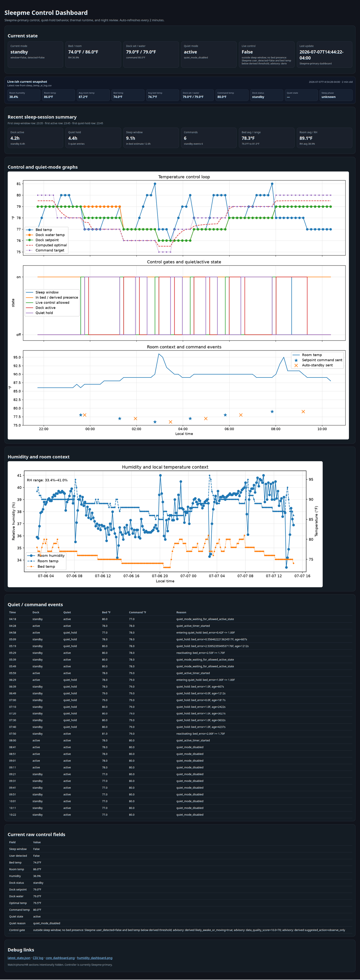
Task: Select the Bed / room 74.0°F / 86.0°F card
Action: (x=93, y=54)
